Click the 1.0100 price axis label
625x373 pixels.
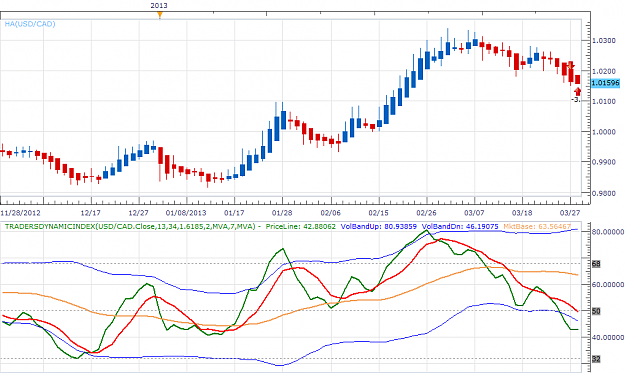tap(604, 102)
